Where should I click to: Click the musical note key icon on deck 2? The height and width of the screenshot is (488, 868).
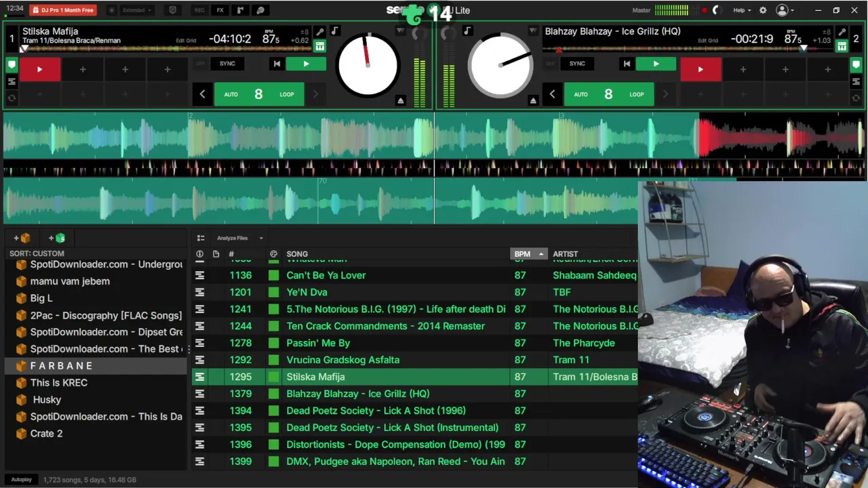pyautogui.click(x=467, y=31)
